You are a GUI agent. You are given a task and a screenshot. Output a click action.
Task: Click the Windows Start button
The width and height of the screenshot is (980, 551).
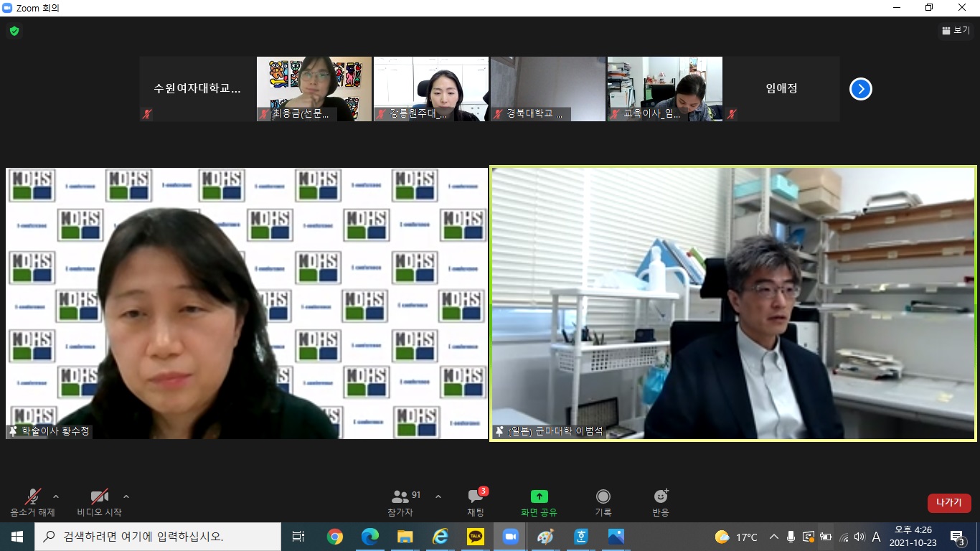pyautogui.click(x=17, y=537)
